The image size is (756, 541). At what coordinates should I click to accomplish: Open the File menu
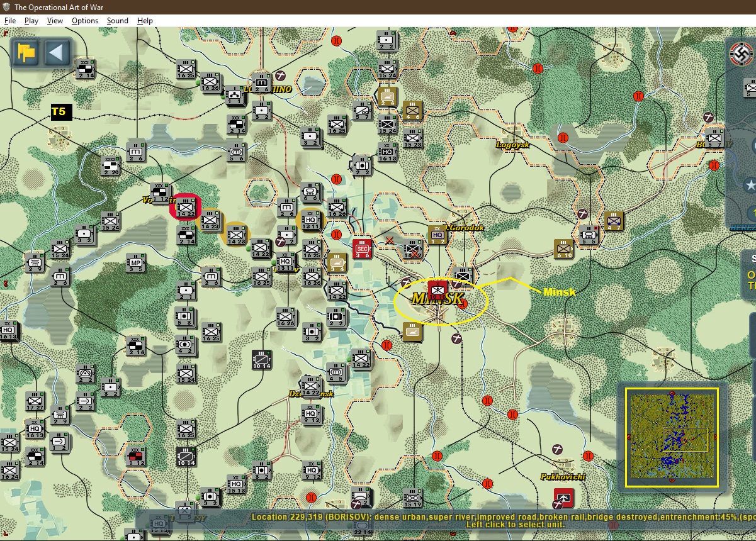10,21
